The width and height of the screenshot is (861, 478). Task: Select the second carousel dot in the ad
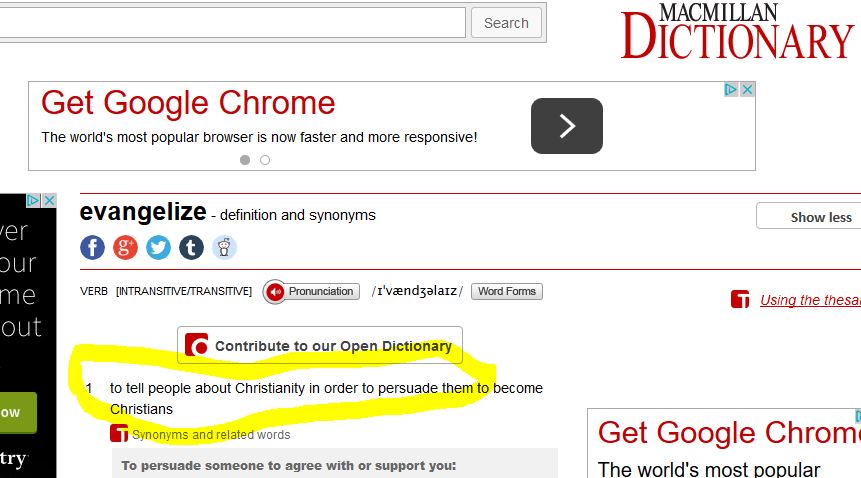pos(265,160)
